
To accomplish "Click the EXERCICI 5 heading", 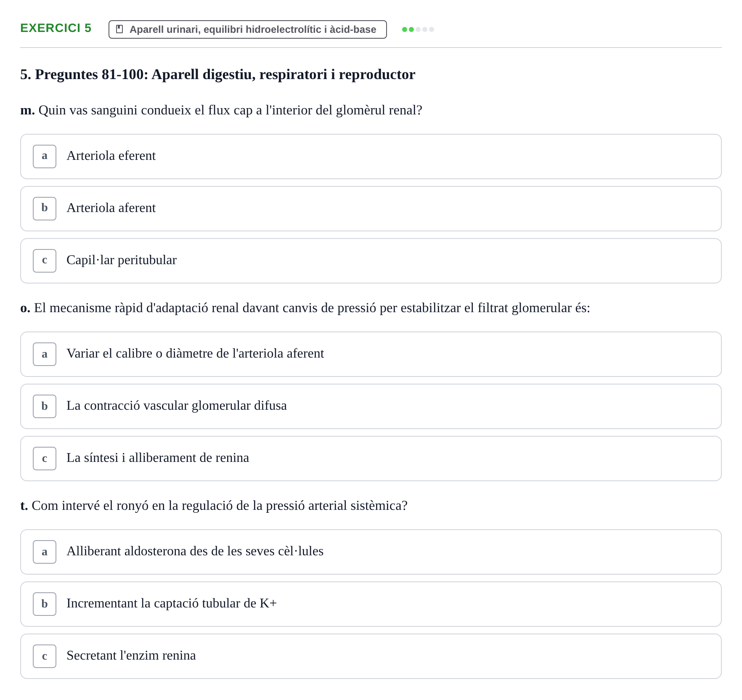I will [56, 28].
